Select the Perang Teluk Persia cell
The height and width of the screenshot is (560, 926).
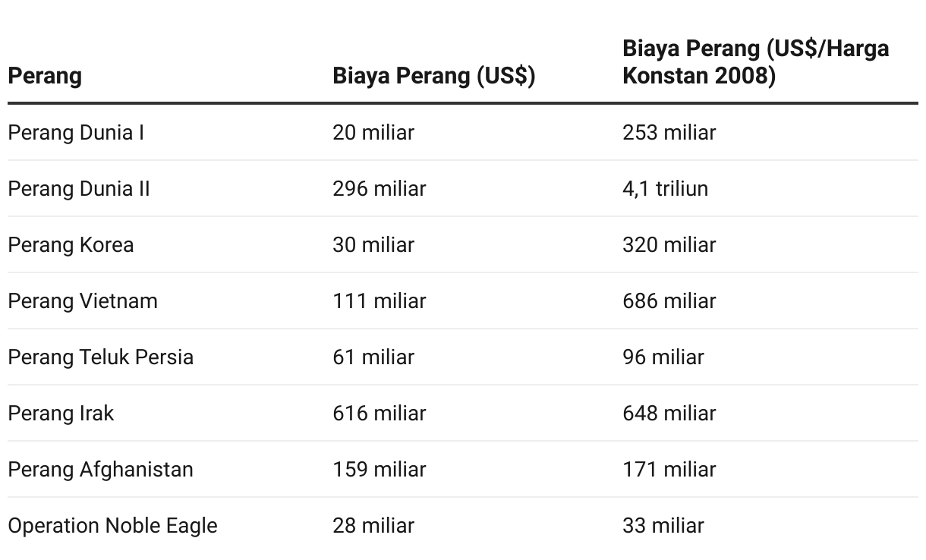click(101, 357)
